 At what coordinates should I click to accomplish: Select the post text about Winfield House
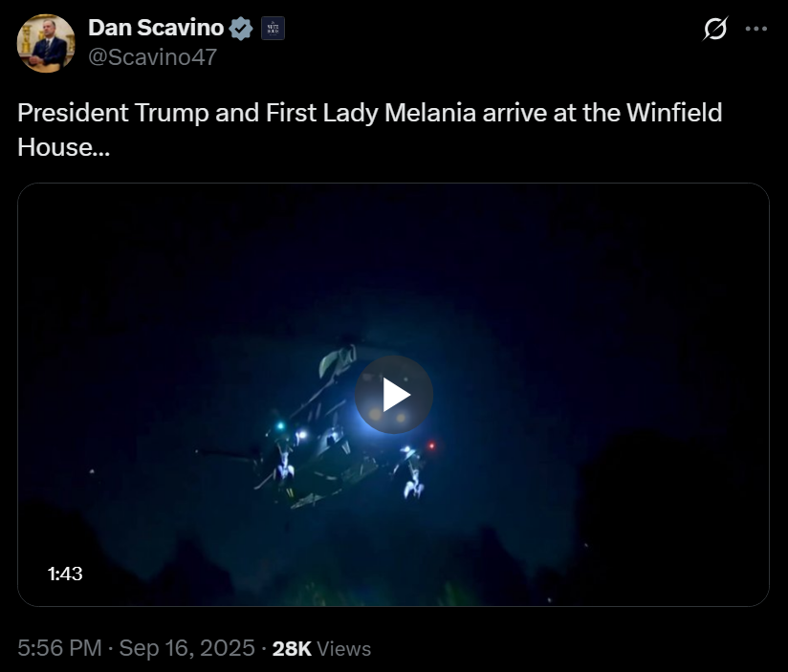tap(370, 130)
